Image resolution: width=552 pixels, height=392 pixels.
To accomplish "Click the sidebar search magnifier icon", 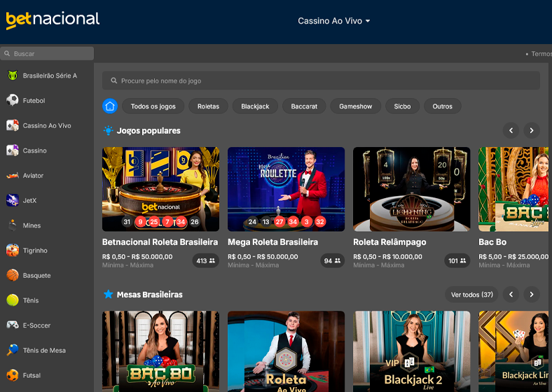I will pyautogui.click(x=7, y=53).
